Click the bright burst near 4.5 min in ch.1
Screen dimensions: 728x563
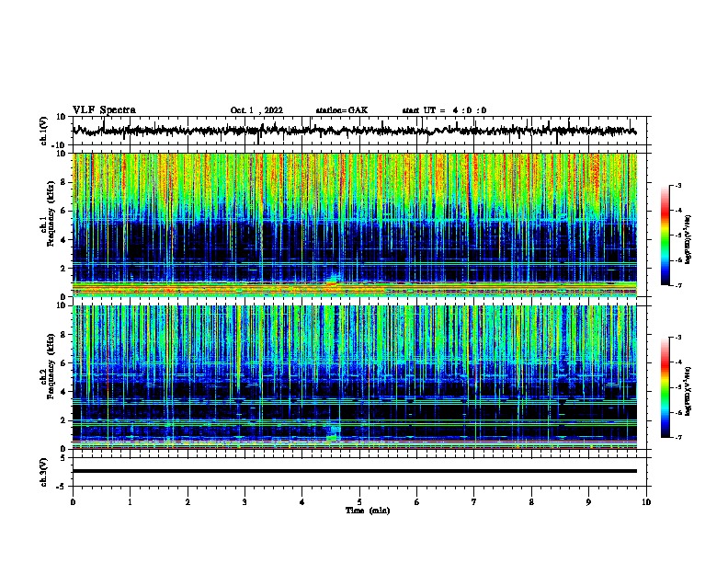pyautogui.click(x=334, y=281)
